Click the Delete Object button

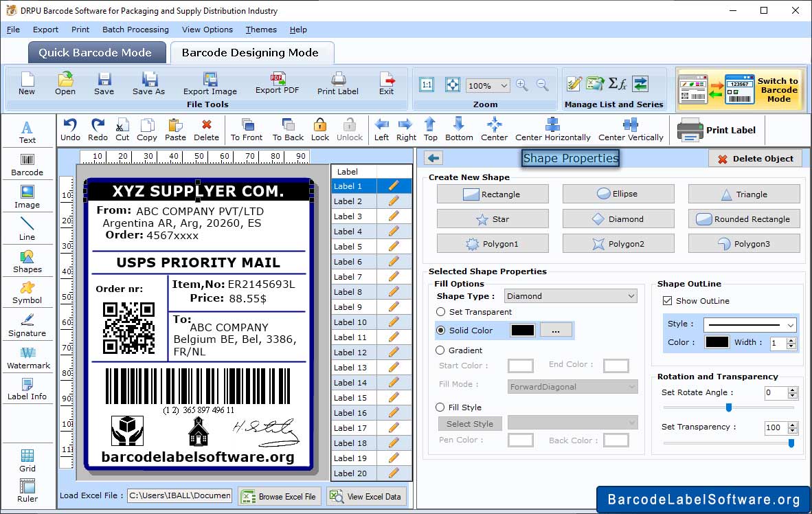click(x=755, y=159)
